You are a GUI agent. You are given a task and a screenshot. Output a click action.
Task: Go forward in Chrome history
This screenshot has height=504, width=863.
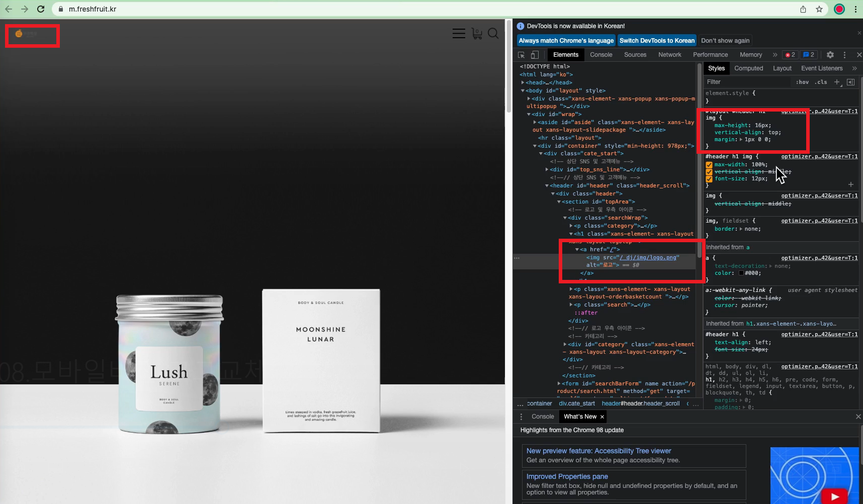[x=25, y=9]
